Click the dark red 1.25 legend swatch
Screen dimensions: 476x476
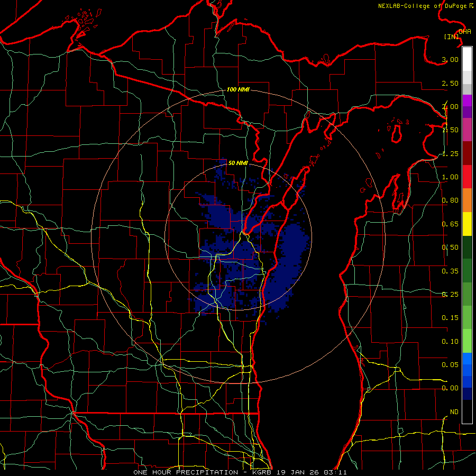467,153
